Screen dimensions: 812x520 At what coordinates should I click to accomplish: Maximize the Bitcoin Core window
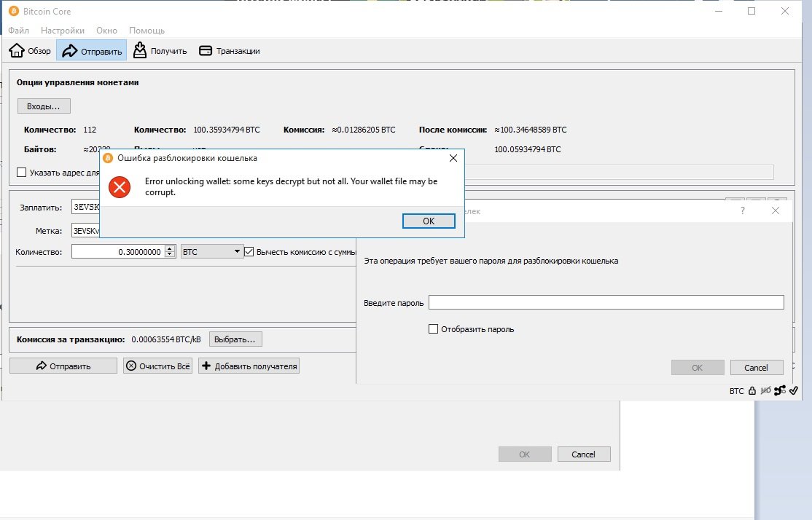pyautogui.click(x=752, y=11)
